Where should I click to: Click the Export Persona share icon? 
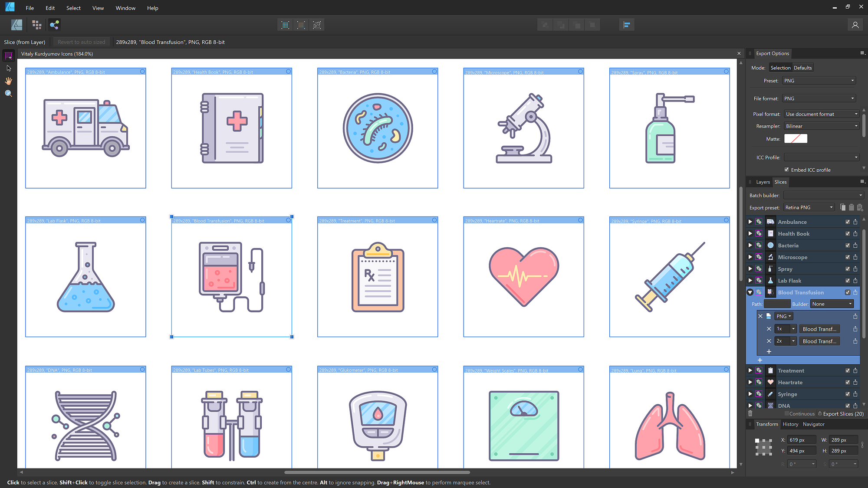click(54, 25)
